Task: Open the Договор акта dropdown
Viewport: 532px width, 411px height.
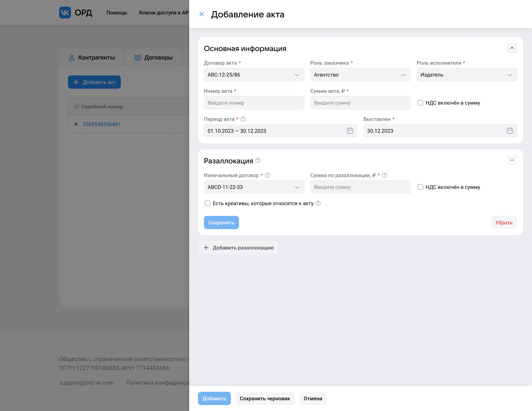Action: [254, 75]
